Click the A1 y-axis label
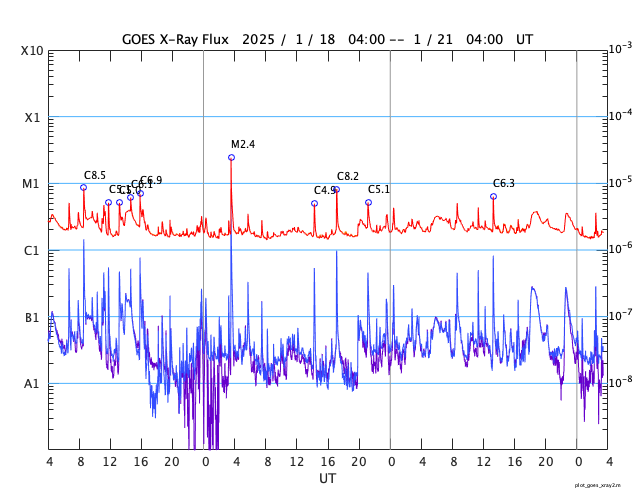The image size is (640, 500). point(32,384)
